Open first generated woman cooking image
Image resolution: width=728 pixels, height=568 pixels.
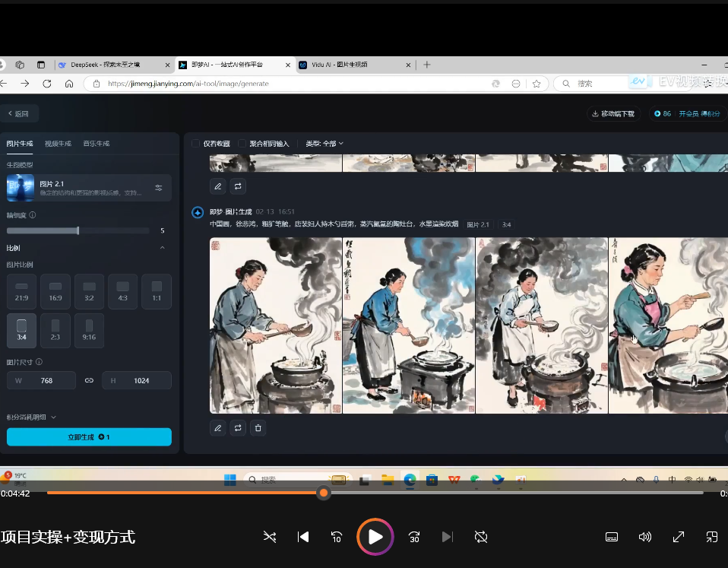276,325
